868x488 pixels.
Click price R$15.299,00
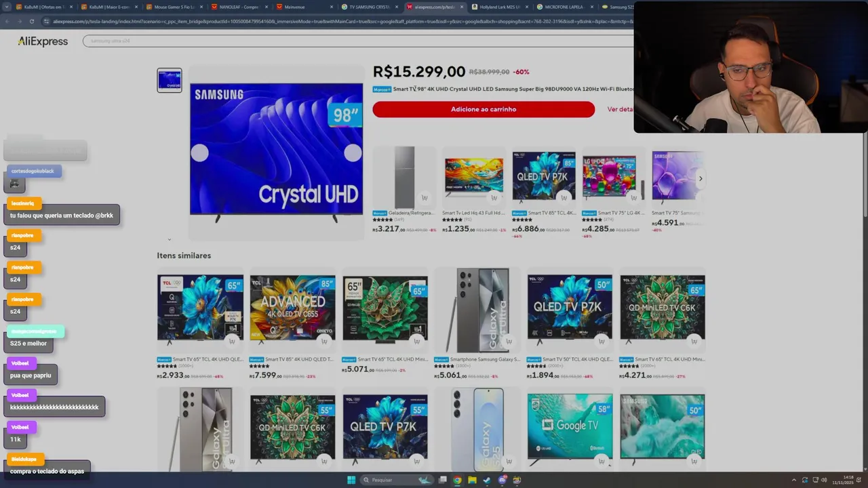pos(419,72)
